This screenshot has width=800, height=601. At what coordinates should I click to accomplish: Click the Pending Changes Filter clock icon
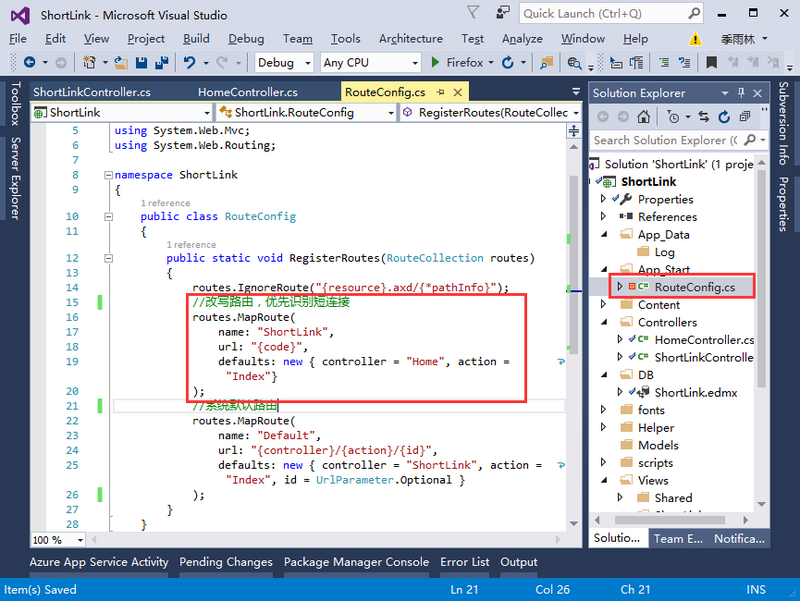pos(673,117)
